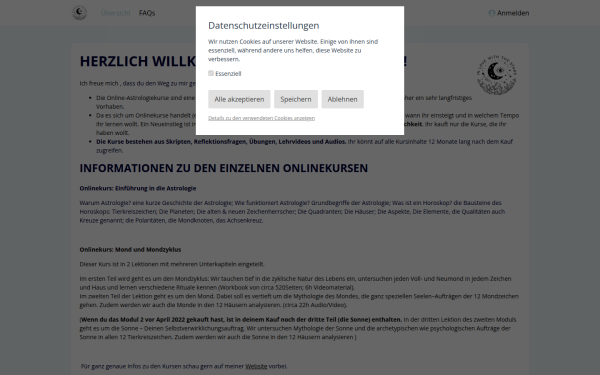Reject cookies with Ablehnen button
Viewport: 600px width, 375px height.
point(342,99)
